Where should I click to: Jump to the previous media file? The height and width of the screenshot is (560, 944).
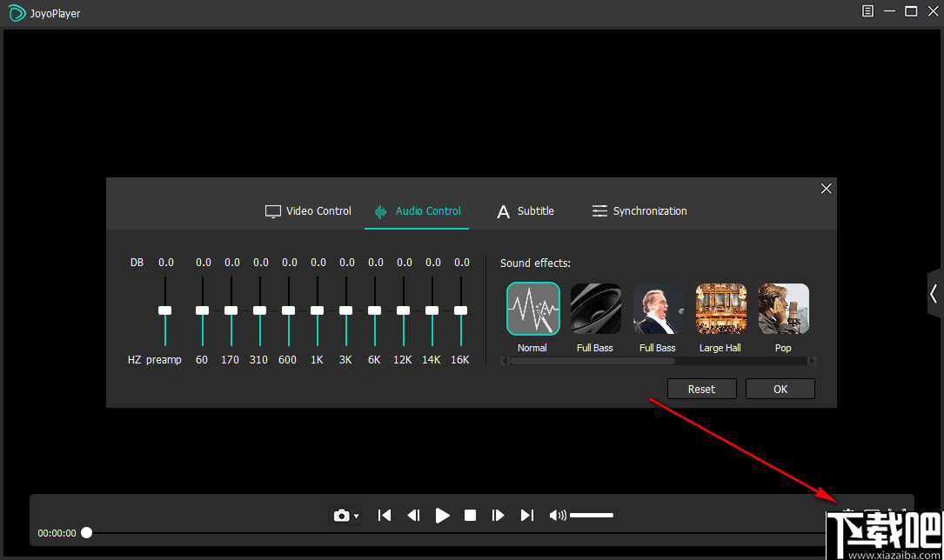pyautogui.click(x=384, y=515)
